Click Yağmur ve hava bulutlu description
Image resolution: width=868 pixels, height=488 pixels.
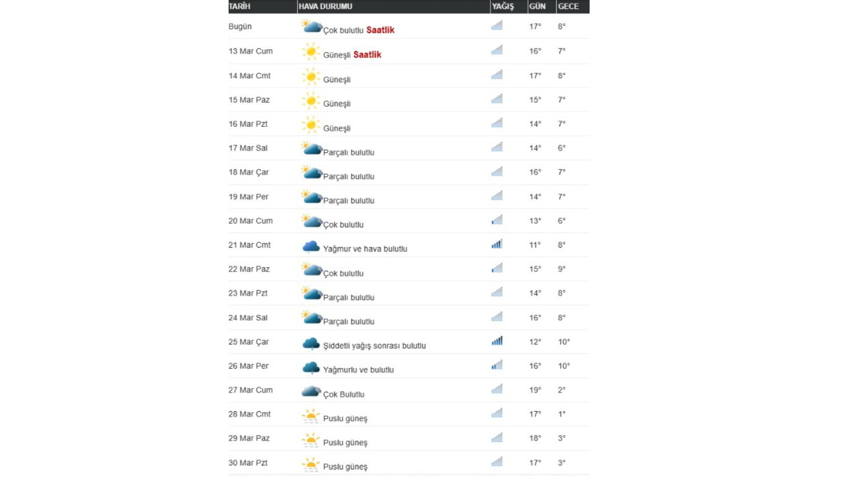click(x=365, y=249)
